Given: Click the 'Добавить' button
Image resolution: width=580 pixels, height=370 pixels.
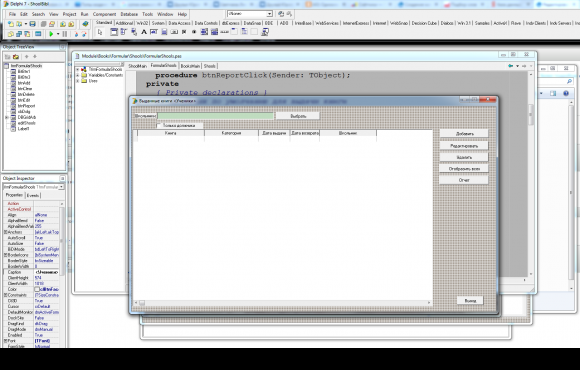Looking at the screenshot, I should tap(464, 134).
